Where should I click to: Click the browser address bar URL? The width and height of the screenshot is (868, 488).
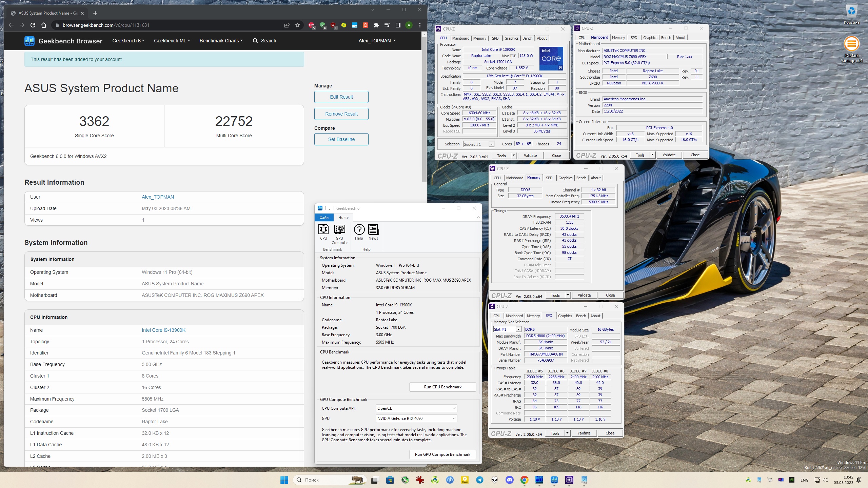[106, 25]
